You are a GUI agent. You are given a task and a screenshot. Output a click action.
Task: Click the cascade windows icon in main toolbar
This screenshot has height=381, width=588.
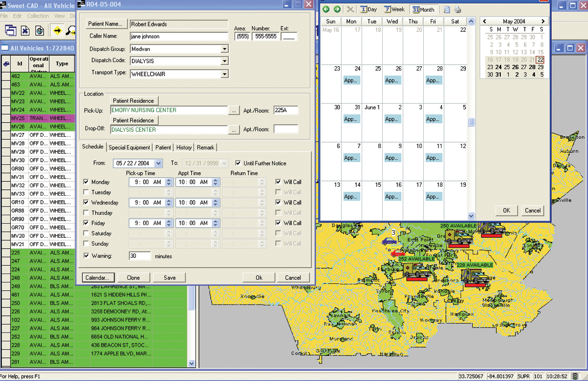10,30
